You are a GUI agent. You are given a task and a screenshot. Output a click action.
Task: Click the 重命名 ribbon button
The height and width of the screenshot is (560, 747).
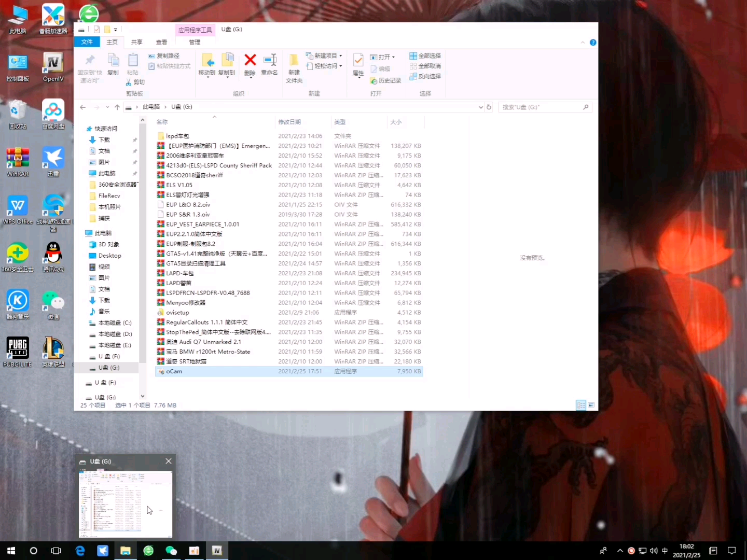click(x=270, y=65)
